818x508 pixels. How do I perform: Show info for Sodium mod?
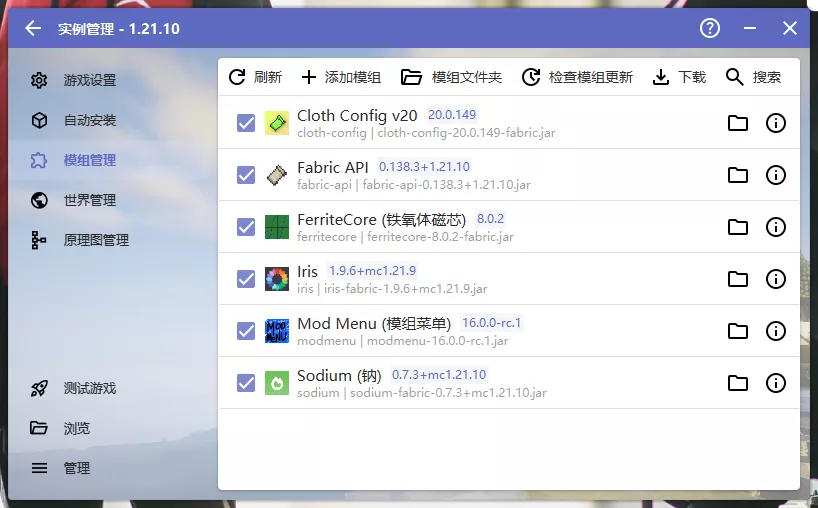(776, 383)
